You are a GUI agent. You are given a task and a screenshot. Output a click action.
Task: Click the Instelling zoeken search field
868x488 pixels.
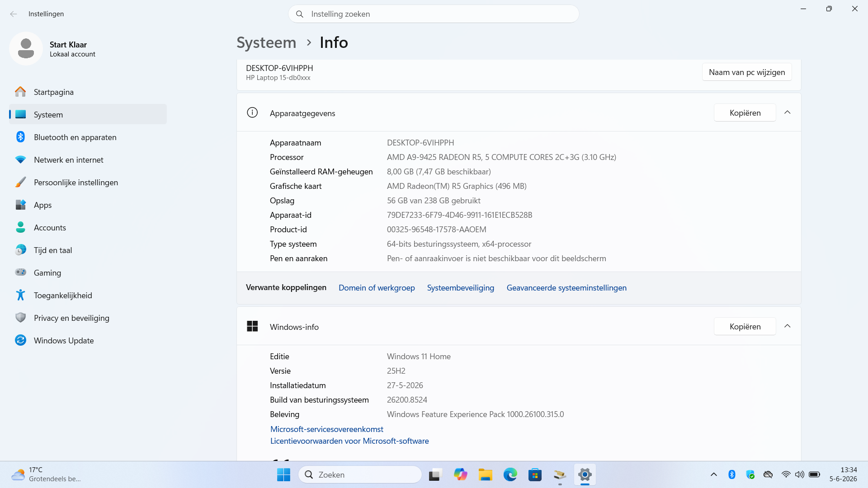(x=434, y=14)
